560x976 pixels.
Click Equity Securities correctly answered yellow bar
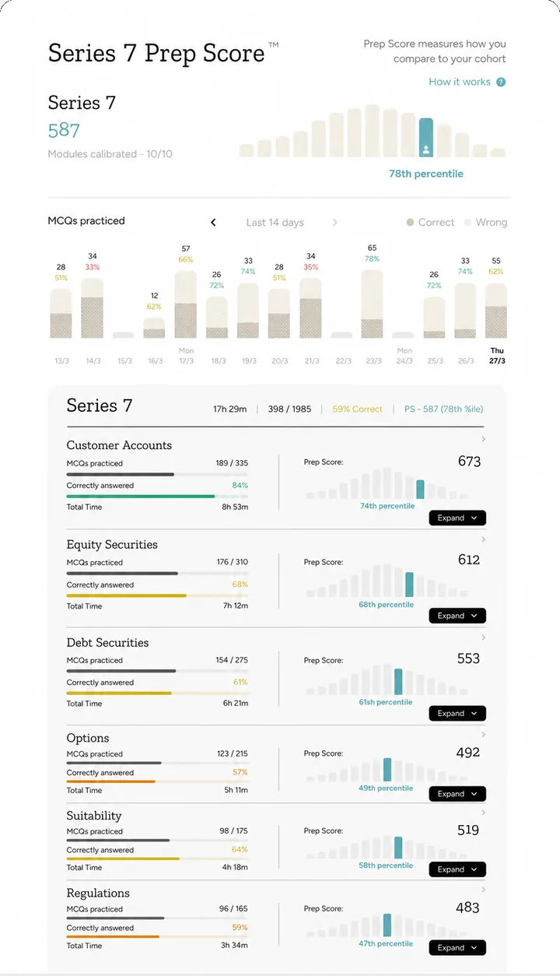pos(127,595)
